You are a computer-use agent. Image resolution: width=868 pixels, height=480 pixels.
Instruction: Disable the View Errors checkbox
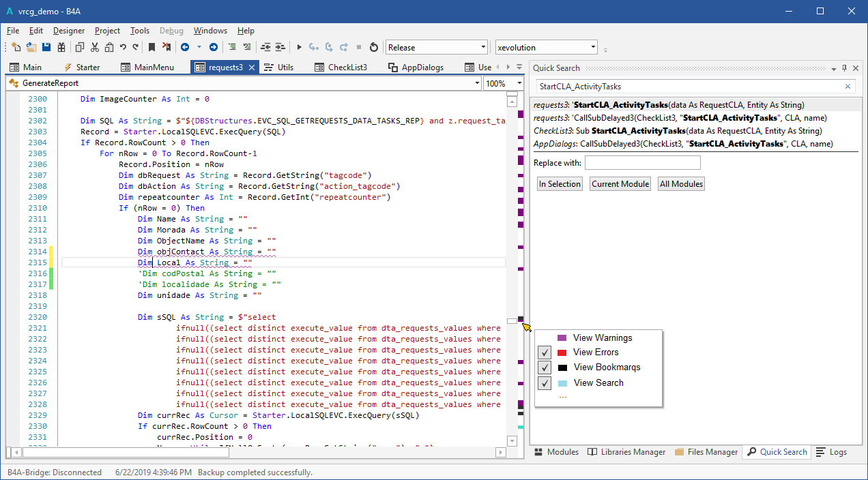click(543, 352)
